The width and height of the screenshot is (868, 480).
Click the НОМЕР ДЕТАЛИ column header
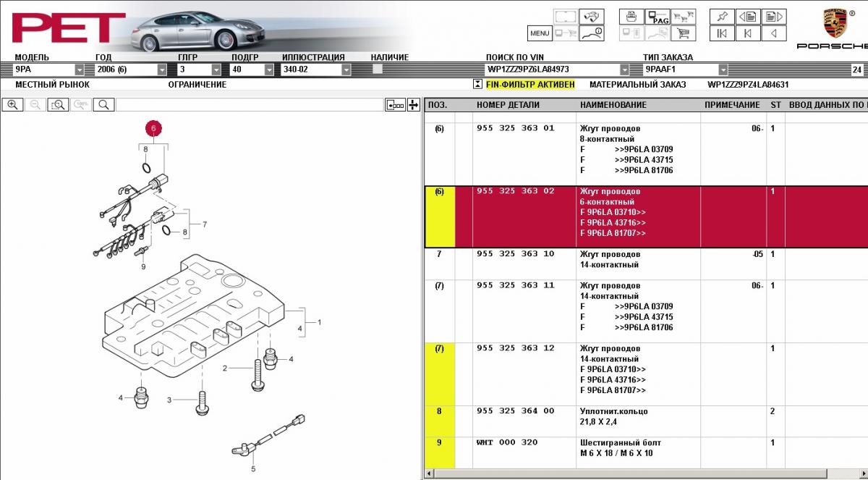(x=508, y=105)
